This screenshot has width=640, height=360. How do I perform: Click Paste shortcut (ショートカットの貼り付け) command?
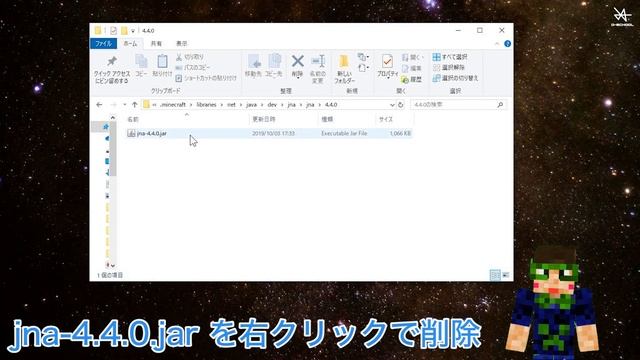206,78
